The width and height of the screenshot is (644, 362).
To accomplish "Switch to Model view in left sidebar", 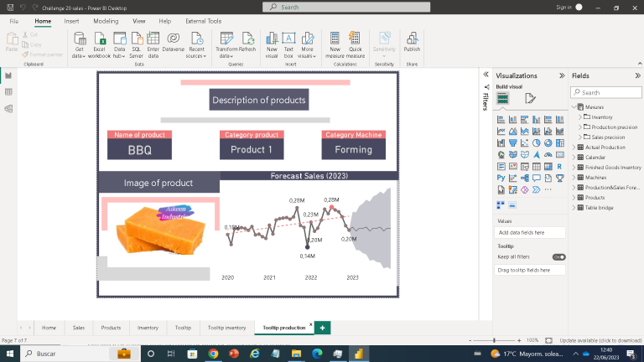I will tap(8, 108).
